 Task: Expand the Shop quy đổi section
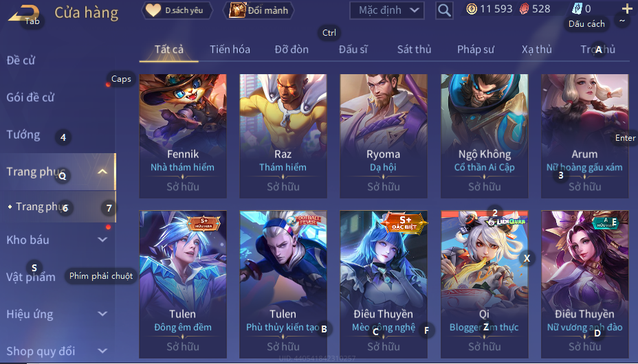point(102,350)
